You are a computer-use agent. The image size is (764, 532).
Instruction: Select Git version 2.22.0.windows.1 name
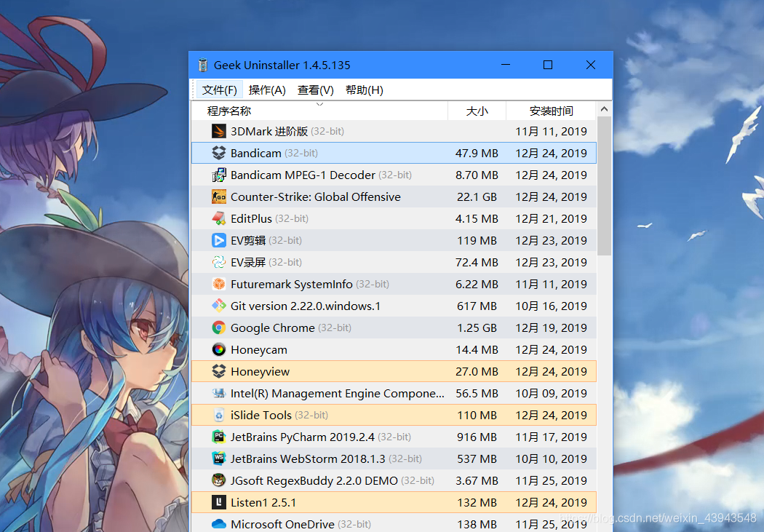point(306,306)
